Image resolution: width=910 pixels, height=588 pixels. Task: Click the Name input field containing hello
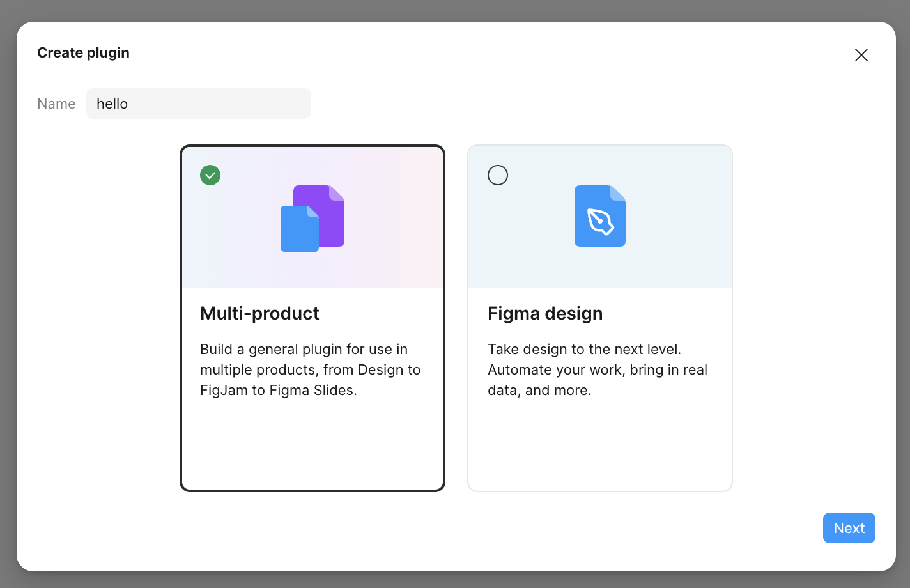pyautogui.click(x=199, y=104)
